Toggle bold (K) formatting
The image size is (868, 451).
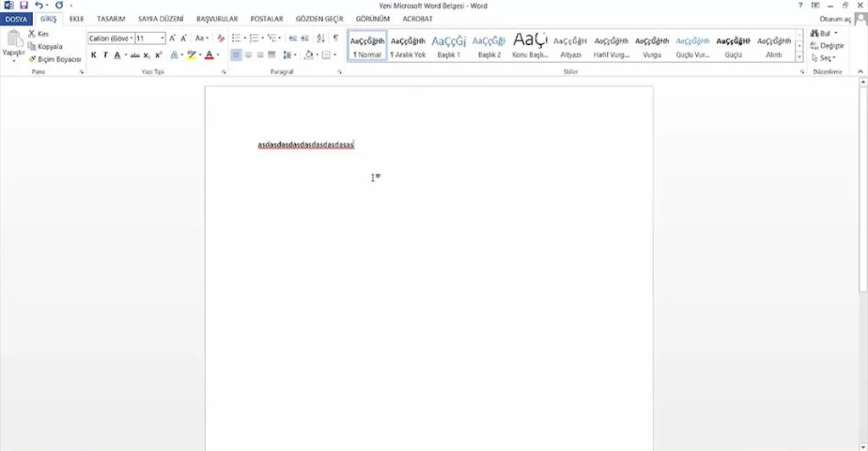point(93,55)
